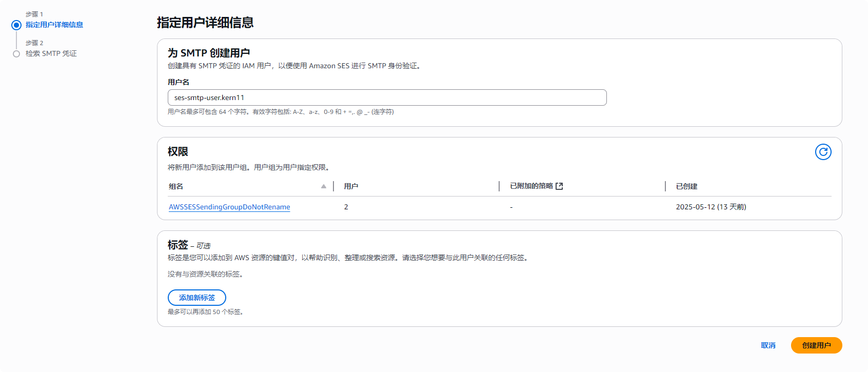Screen dimensions: 868x372
Task: Click the attached policies dash cell
Action: (x=511, y=207)
